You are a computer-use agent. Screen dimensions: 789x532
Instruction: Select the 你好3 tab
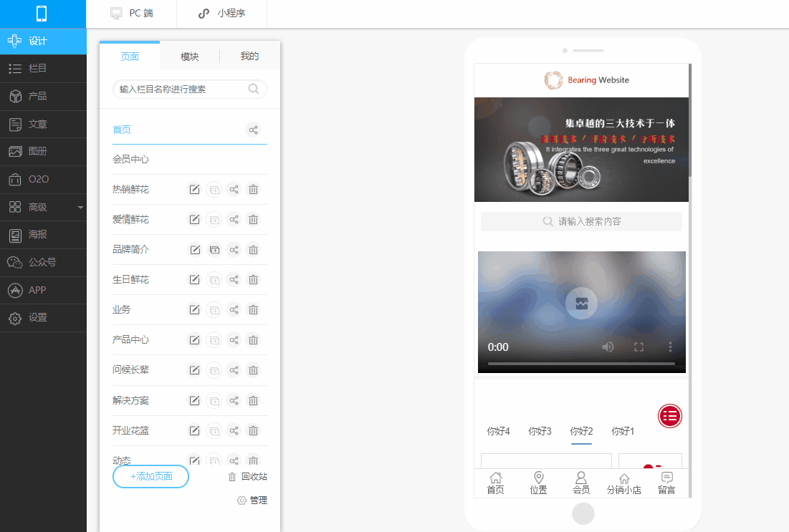[540, 432]
